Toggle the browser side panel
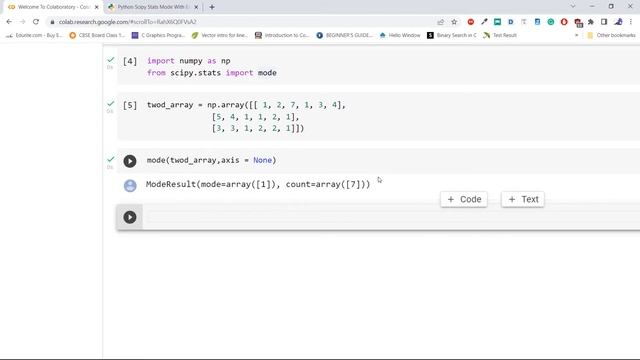 click(604, 22)
